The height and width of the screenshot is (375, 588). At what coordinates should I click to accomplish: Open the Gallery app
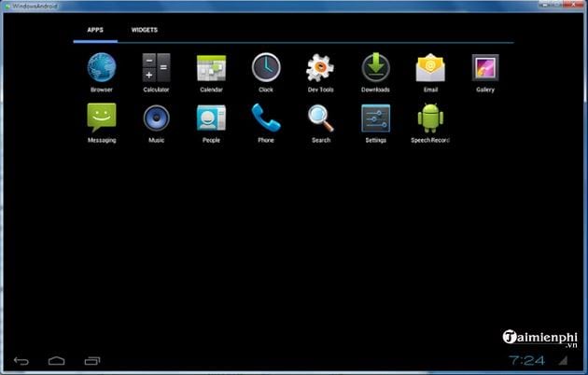coord(485,68)
